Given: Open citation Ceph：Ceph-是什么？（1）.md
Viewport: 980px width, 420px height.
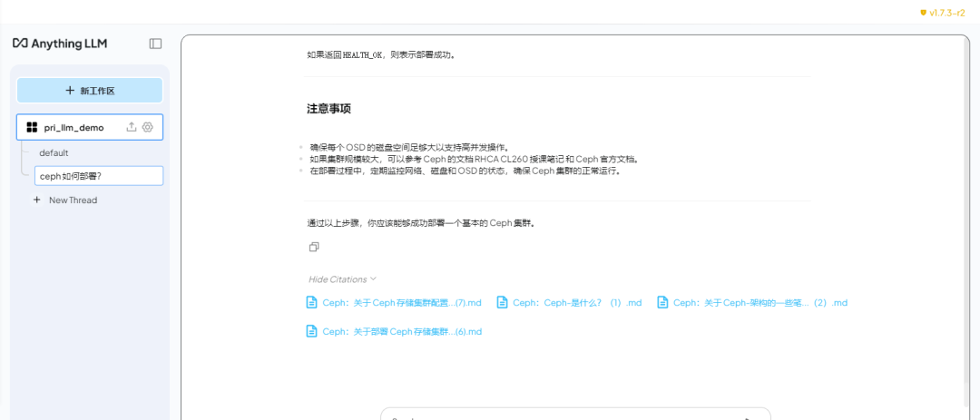Looking at the screenshot, I should [569, 302].
